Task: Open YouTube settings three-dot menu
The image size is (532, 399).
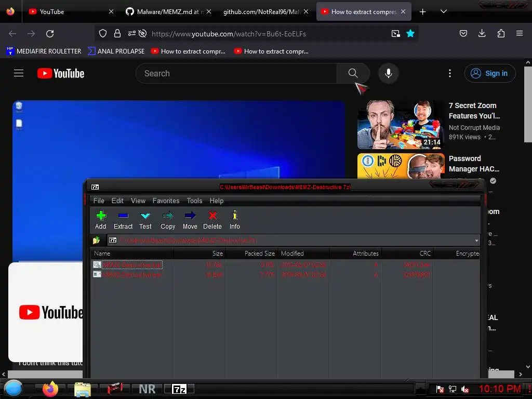Action: coord(450,73)
